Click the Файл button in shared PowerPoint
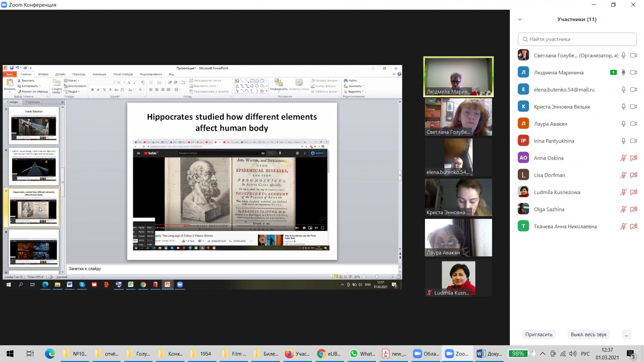 [x=10, y=74]
